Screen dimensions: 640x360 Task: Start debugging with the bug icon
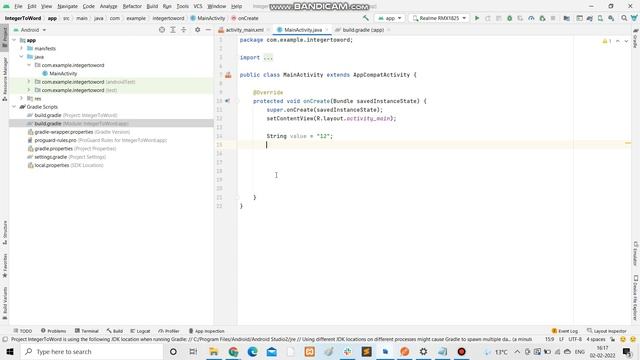pos(509,18)
